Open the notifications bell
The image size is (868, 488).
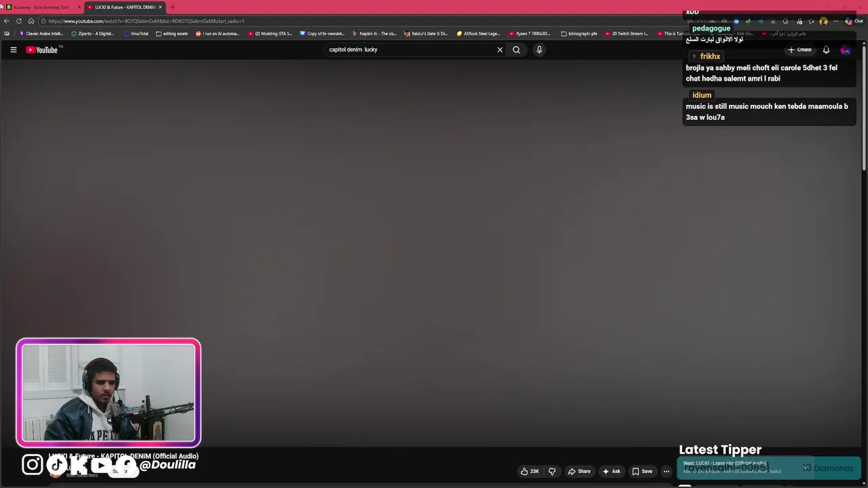(826, 49)
